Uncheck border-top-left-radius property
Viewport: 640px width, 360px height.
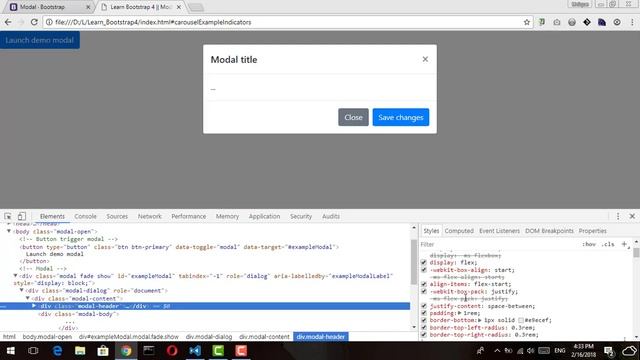tap(424, 327)
